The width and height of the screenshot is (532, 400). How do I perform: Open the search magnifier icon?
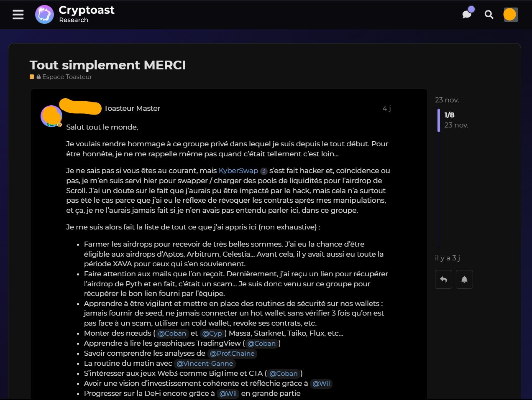click(x=489, y=15)
